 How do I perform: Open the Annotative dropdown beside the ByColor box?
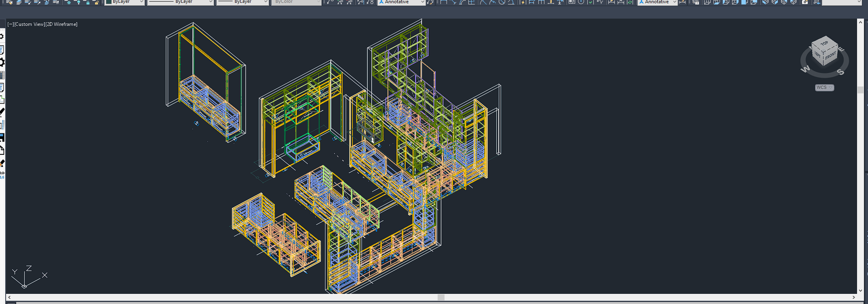pos(401,2)
